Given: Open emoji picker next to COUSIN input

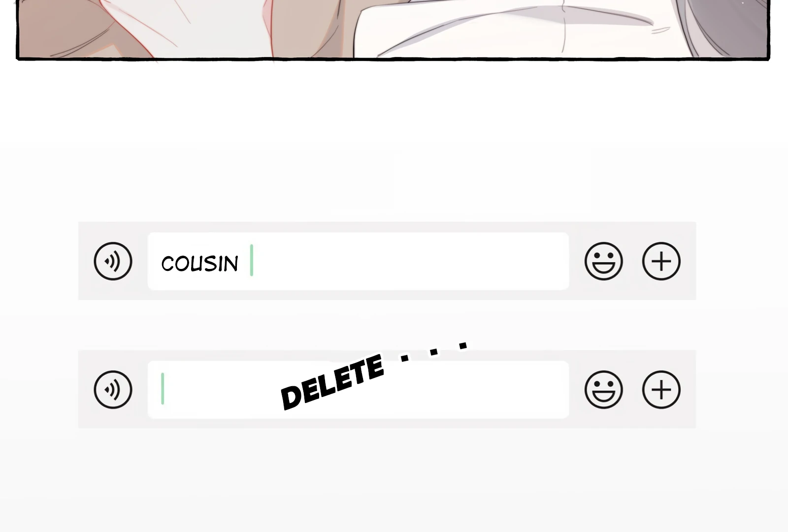Looking at the screenshot, I should (603, 261).
